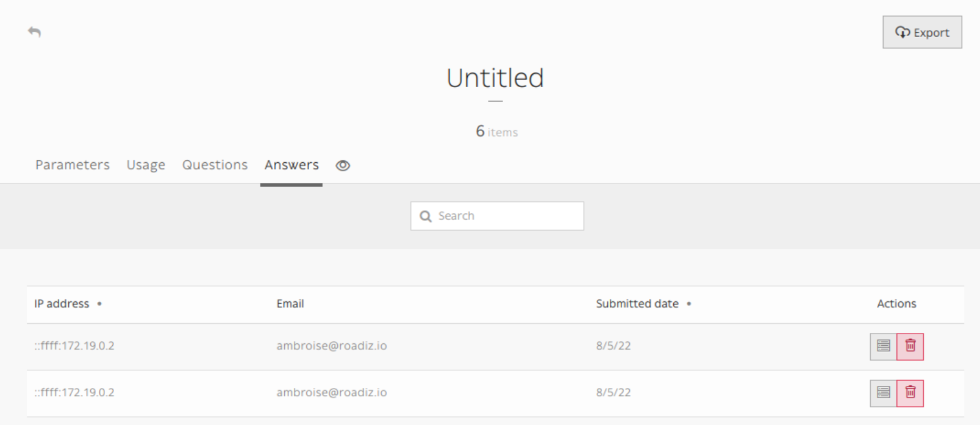This screenshot has height=425, width=980.
Task: Open the eye preview icon tab
Action: tap(343, 165)
